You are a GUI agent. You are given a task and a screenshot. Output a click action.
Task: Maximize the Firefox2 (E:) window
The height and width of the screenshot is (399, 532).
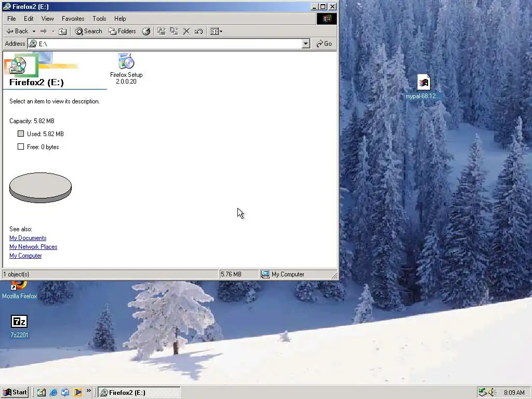pos(323,6)
